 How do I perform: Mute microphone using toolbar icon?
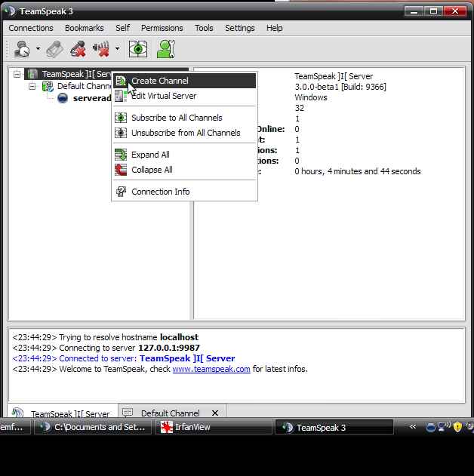pyautogui.click(x=78, y=49)
